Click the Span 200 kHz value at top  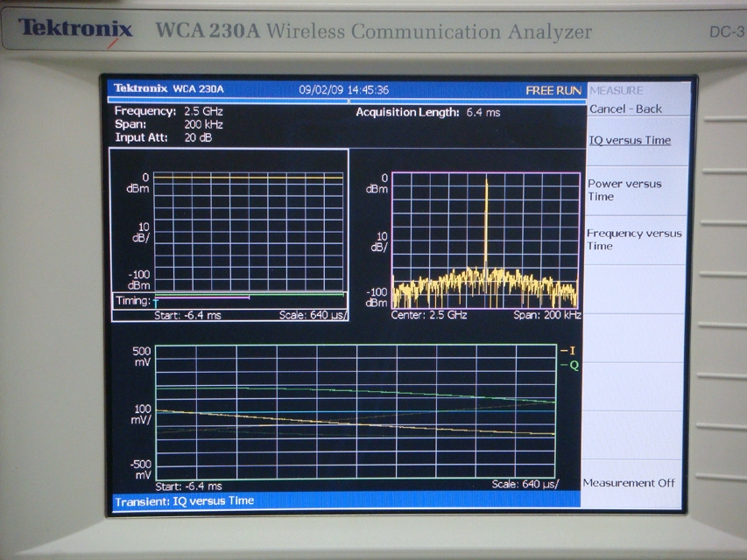tap(203, 125)
